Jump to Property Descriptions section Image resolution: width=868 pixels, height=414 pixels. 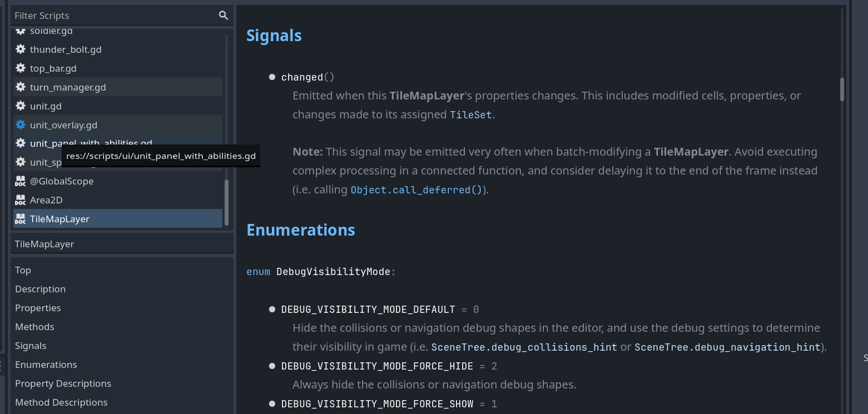click(63, 383)
